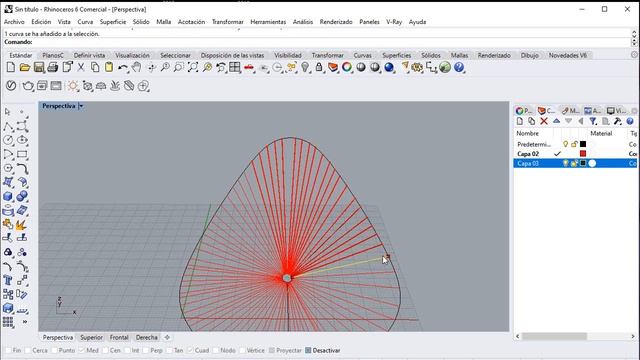The height and width of the screenshot is (360, 640).
Task: Click the V-Ray teapot render icon
Action: point(28,86)
